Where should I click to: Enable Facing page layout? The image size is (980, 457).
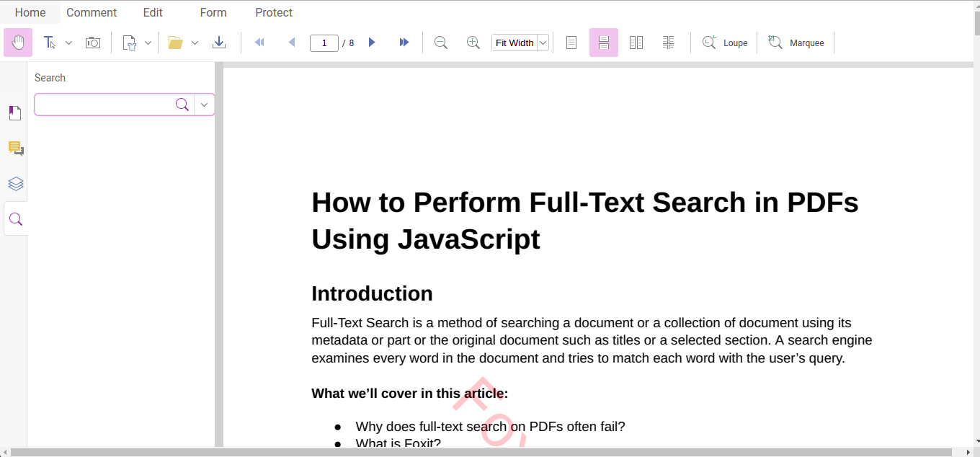(636, 43)
